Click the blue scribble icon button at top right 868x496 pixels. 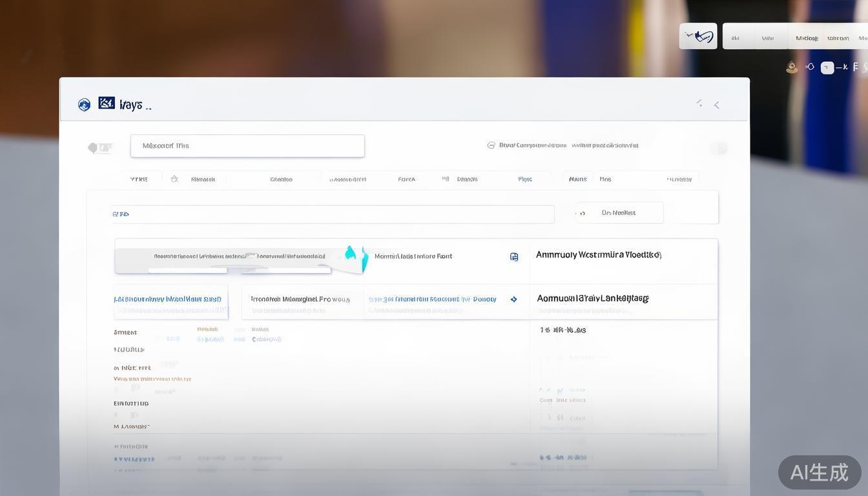(698, 36)
